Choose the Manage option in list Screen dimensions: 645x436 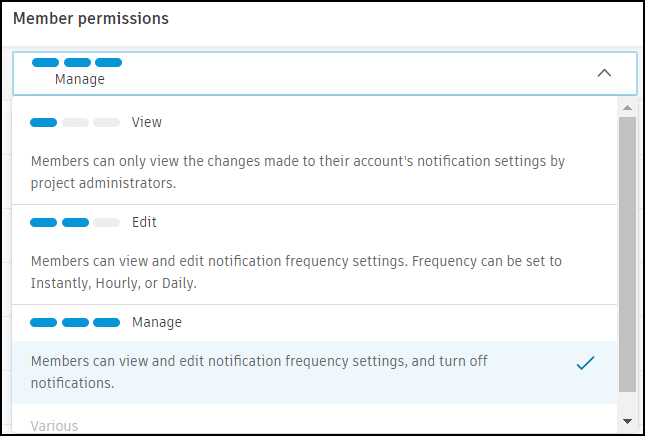click(x=156, y=322)
